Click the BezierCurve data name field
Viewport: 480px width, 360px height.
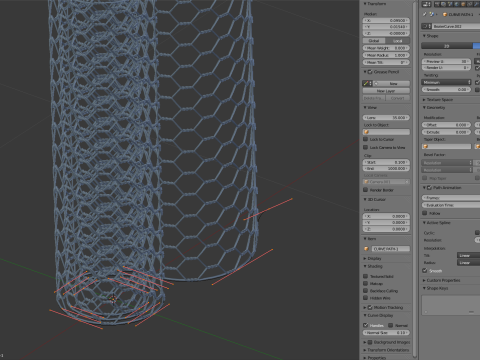(456, 26)
